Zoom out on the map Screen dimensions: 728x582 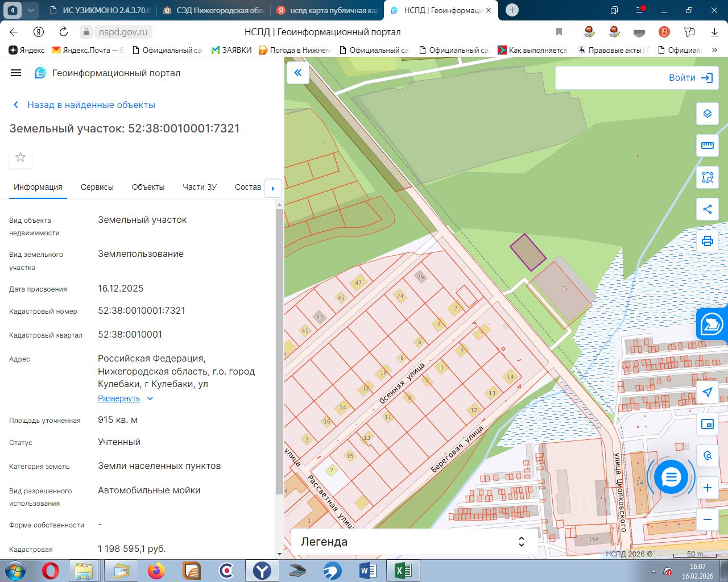pyautogui.click(x=707, y=519)
